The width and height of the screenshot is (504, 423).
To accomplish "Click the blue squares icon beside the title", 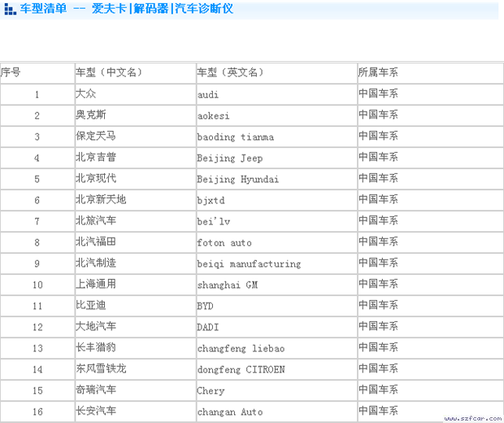I will point(9,11).
